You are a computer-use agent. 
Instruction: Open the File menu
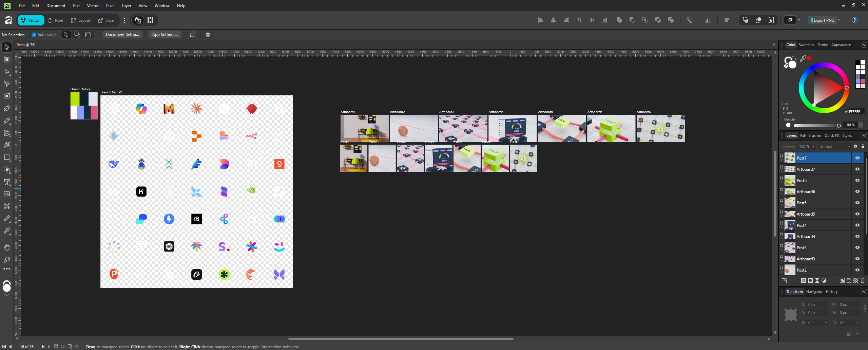tap(22, 6)
